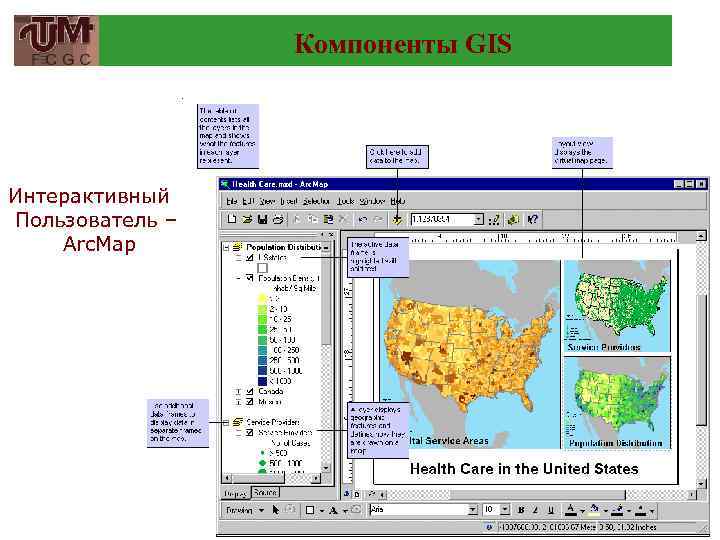The width and height of the screenshot is (720, 540).
Task: Open the Window menu
Action: (x=372, y=201)
